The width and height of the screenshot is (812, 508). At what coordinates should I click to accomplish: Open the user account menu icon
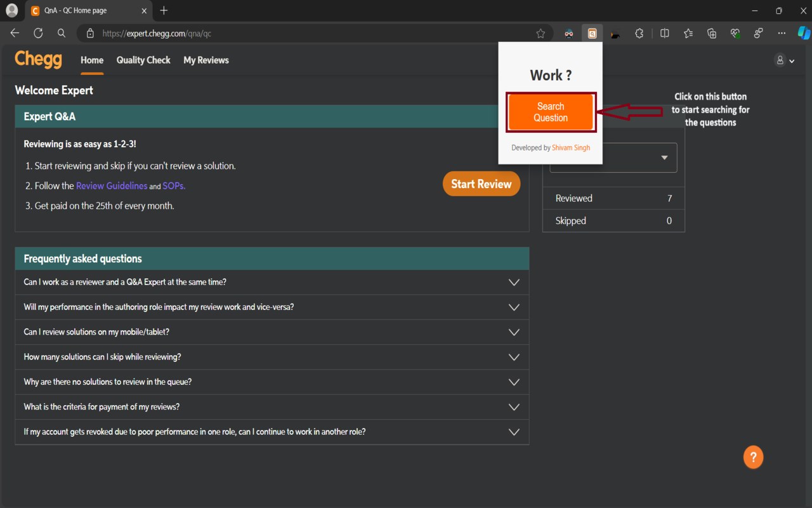point(785,60)
